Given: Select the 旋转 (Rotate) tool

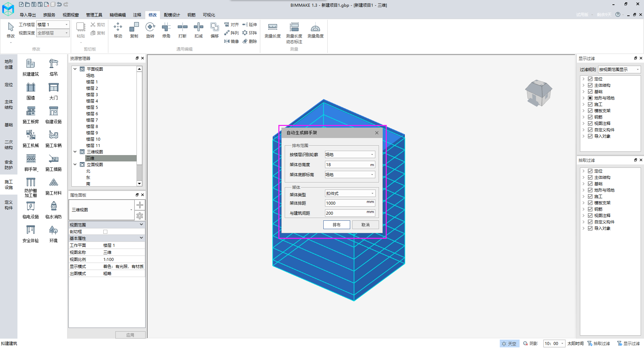Looking at the screenshot, I should coord(150,30).
